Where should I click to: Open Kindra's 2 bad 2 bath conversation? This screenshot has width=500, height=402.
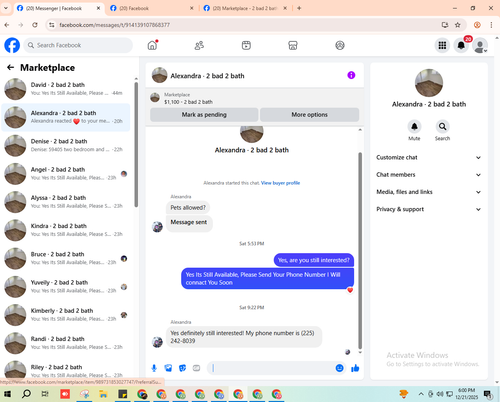[x=66, y=230]
